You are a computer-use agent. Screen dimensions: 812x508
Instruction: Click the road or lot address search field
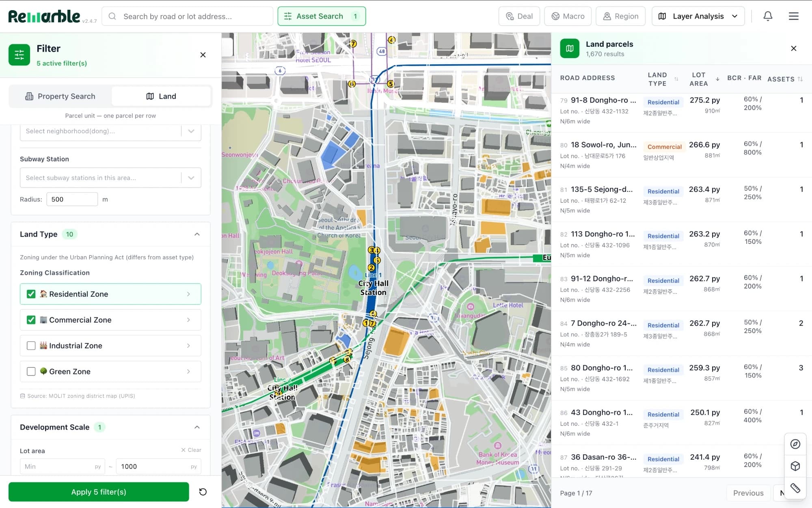pyautogui.click(x=187, y=16)
